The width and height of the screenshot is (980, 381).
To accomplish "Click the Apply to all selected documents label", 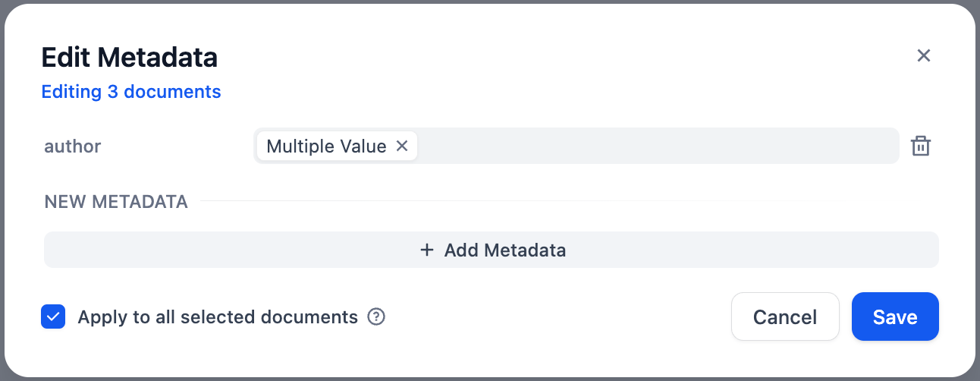I will click(x=218, y=316).
